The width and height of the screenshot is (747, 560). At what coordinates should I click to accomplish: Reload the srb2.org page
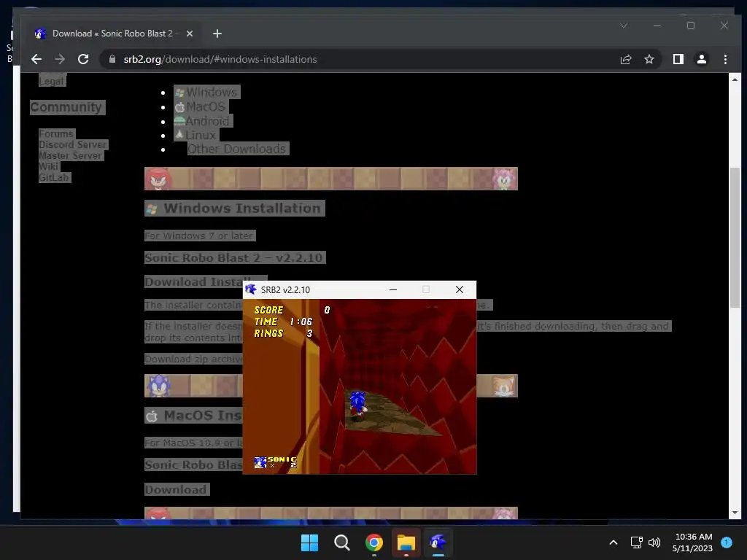[x=83, y=59]
